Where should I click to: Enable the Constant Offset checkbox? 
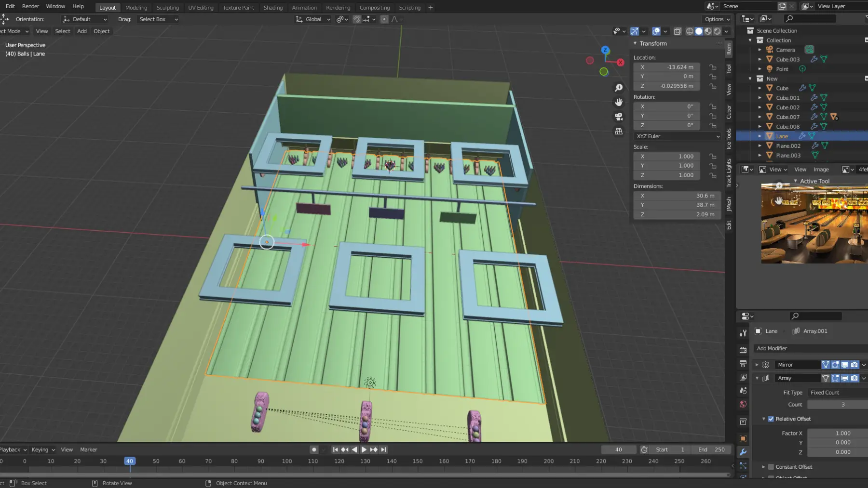tap(771, 467)
